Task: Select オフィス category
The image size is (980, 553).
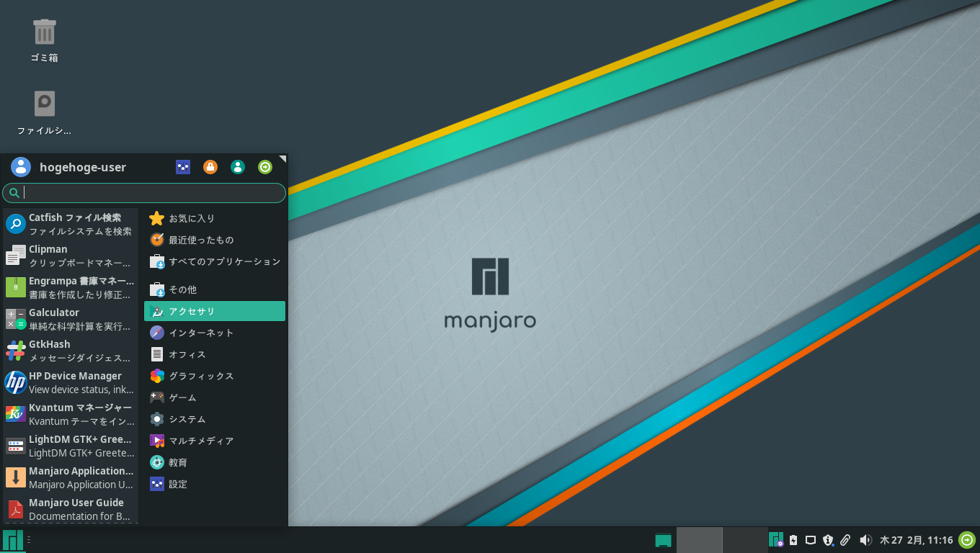Action: 215,354
